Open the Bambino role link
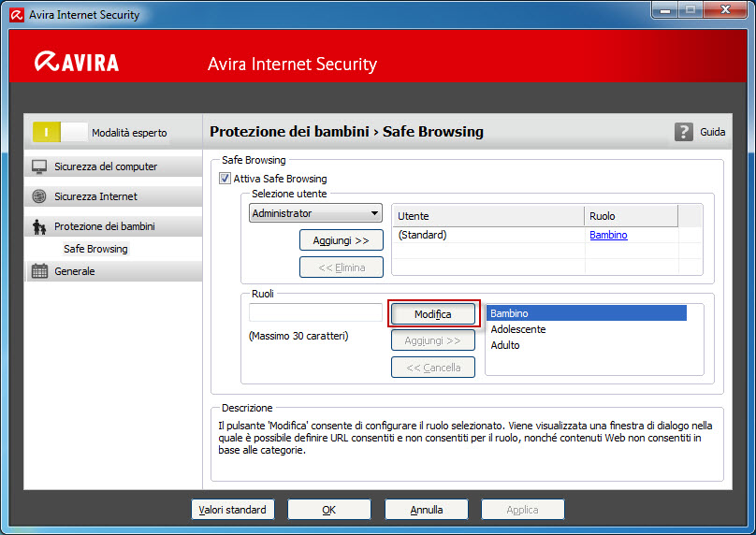756x535 pixels. pos(608,235)
